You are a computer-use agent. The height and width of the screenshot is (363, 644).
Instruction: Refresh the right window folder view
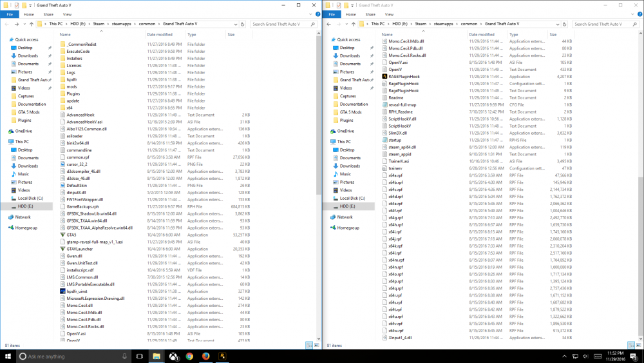[x=564, y=25]
